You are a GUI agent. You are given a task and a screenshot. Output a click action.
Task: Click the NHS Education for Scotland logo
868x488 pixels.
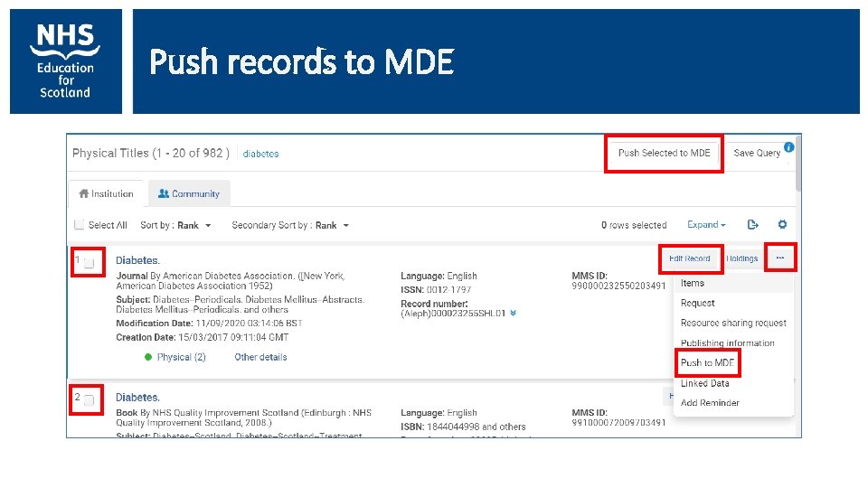coord(66,61)
